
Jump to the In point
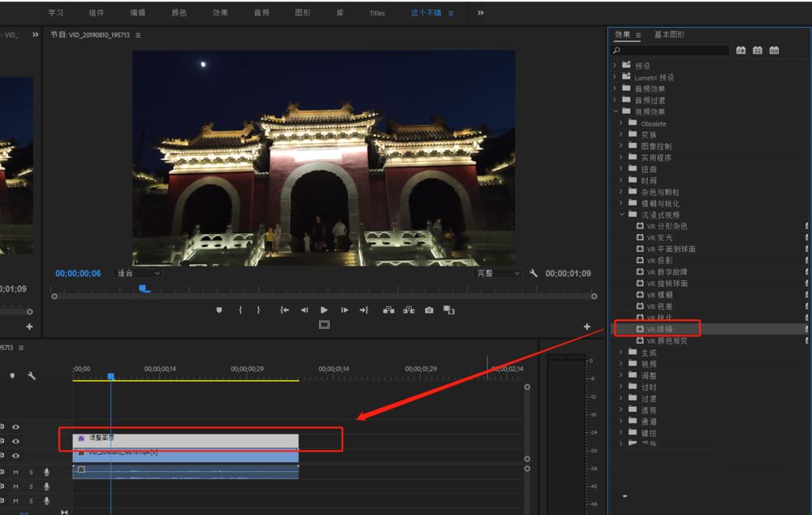coord(284,309)
